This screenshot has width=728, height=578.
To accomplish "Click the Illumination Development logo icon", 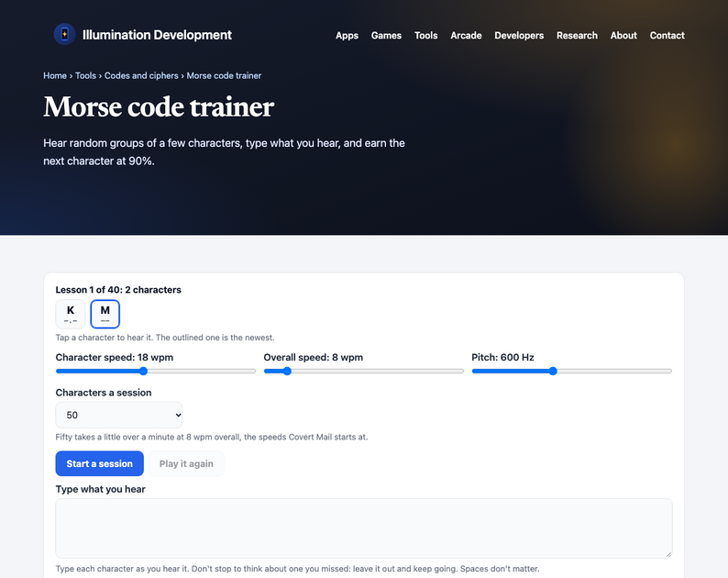I will pyautogui.click(x=64, y=34).
